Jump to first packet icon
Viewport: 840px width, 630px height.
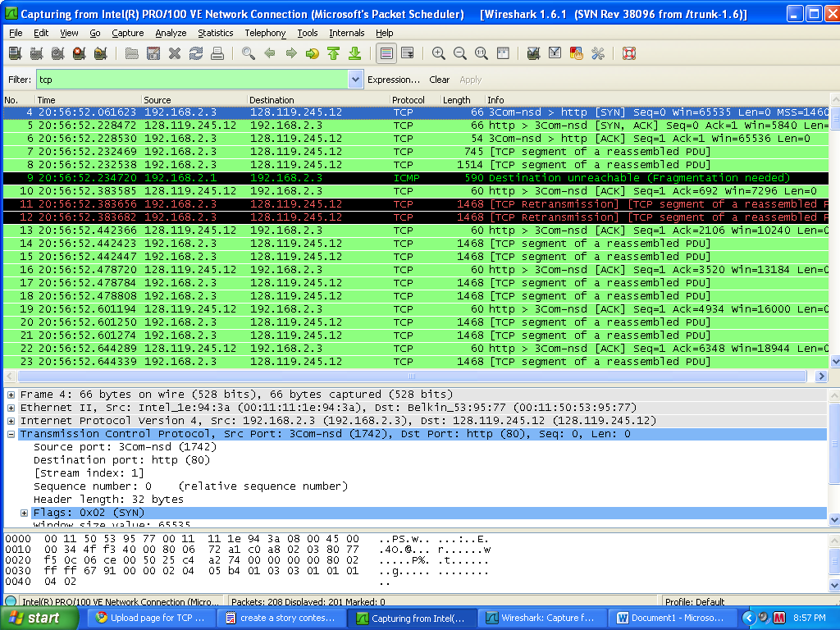333,53
